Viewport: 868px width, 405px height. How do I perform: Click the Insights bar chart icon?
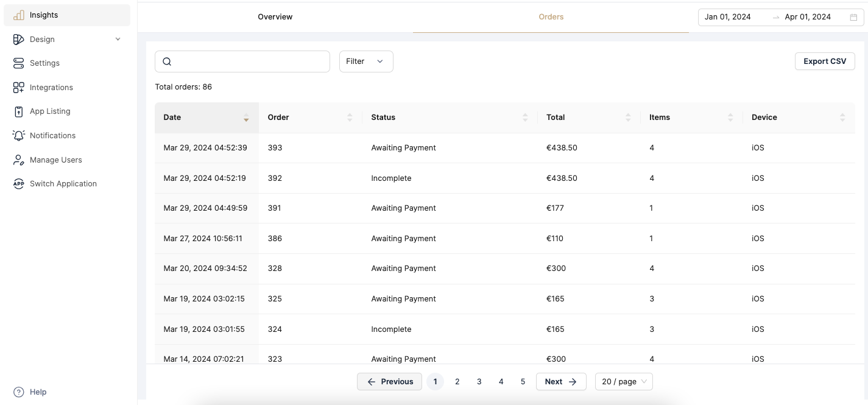click(19, 15)
